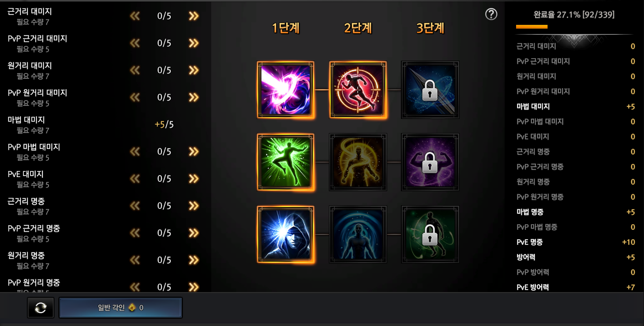Increase PvE 대미지 with right arrows
The height and width of the screenshot is (326, 644).
(x=194, y=178)
